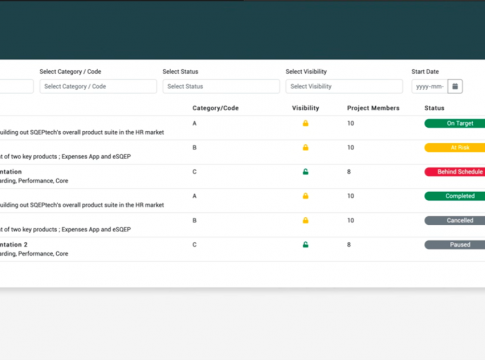The image size is (485, 360).
Task: Sort by the Visibility column header
Action: point(305,108)
